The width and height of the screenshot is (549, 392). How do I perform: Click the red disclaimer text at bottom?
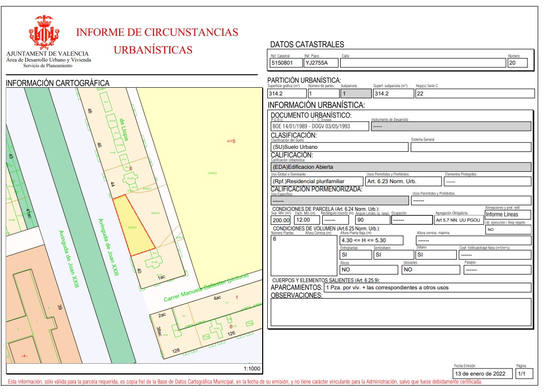point(245,382)
